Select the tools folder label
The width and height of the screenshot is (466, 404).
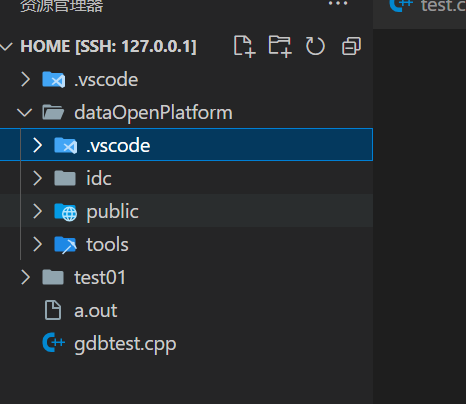pos(107,244)
